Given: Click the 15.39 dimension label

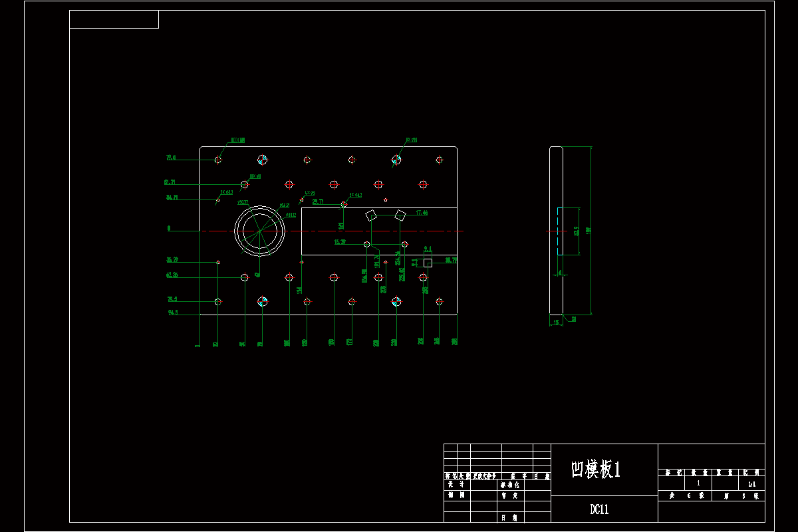Looking at the screenshot, I should tap(340, 242).
